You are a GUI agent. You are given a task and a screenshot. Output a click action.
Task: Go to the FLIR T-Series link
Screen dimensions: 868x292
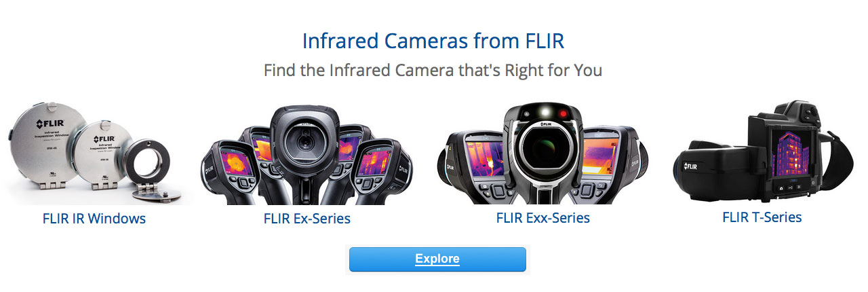762,217
